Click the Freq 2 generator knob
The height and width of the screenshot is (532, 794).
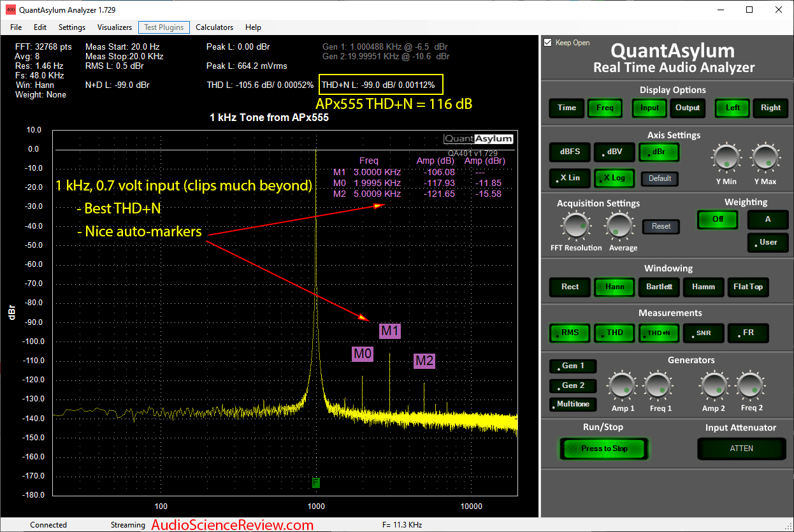click(750, 386)
